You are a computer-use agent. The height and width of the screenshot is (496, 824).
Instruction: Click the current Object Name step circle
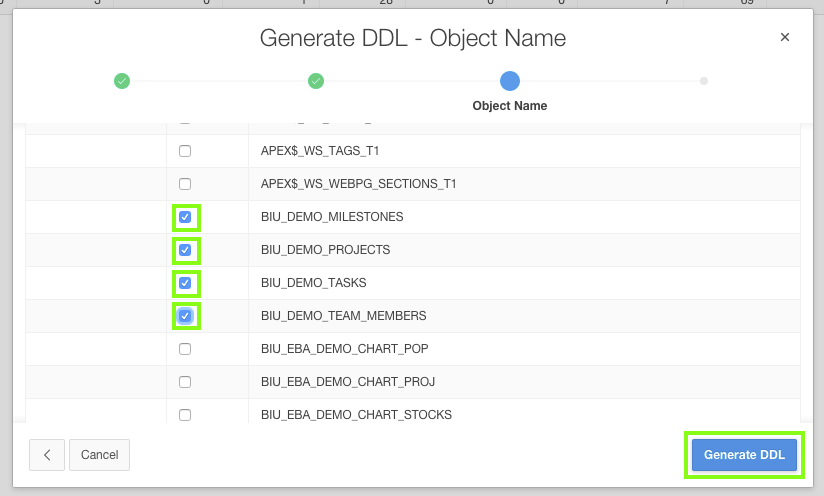click(510, 81)
